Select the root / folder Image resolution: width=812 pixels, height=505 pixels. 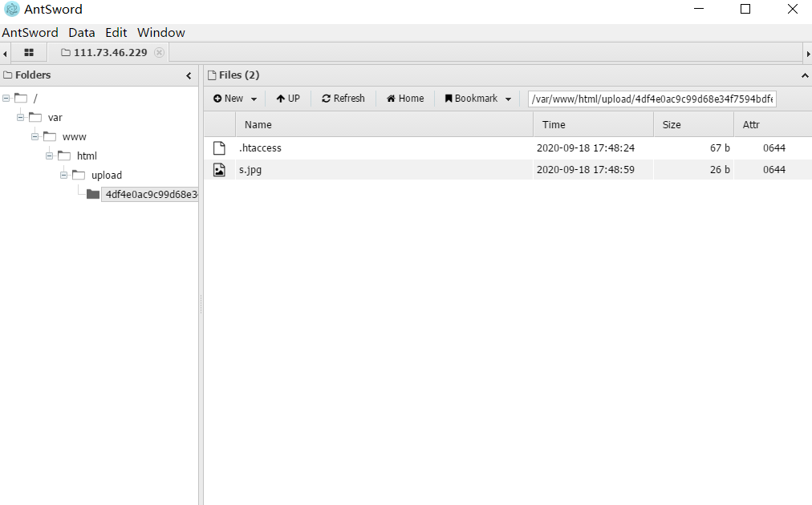coord(35,99)
